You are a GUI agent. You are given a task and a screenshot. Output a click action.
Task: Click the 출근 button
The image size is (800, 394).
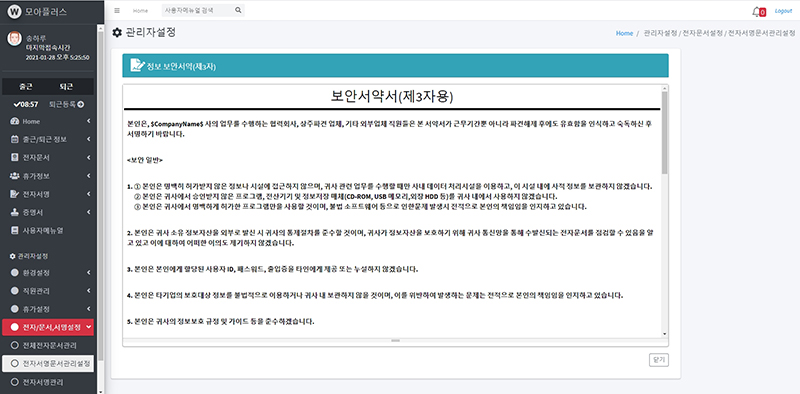26,86
